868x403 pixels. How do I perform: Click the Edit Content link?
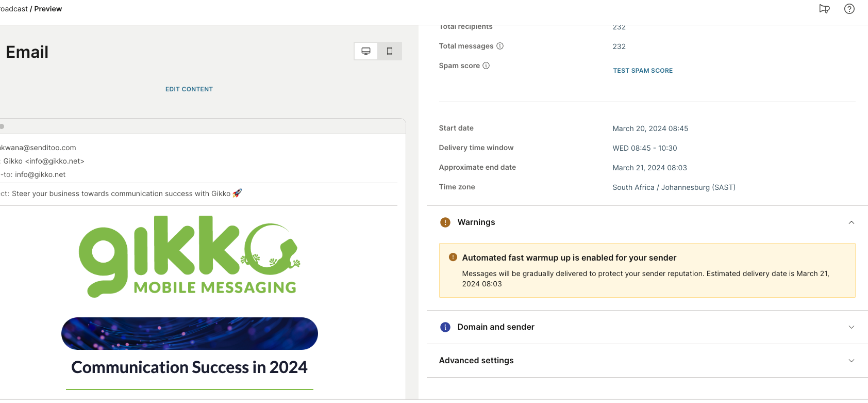coord(189,89)
